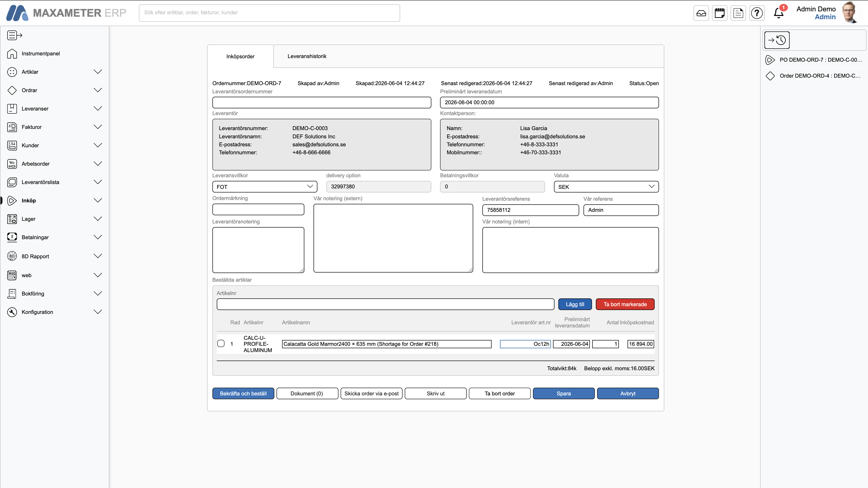The height and width of the screenshot is (488, 868).
Task: Open Dokument (0) button
Action: tap(307, 393)
